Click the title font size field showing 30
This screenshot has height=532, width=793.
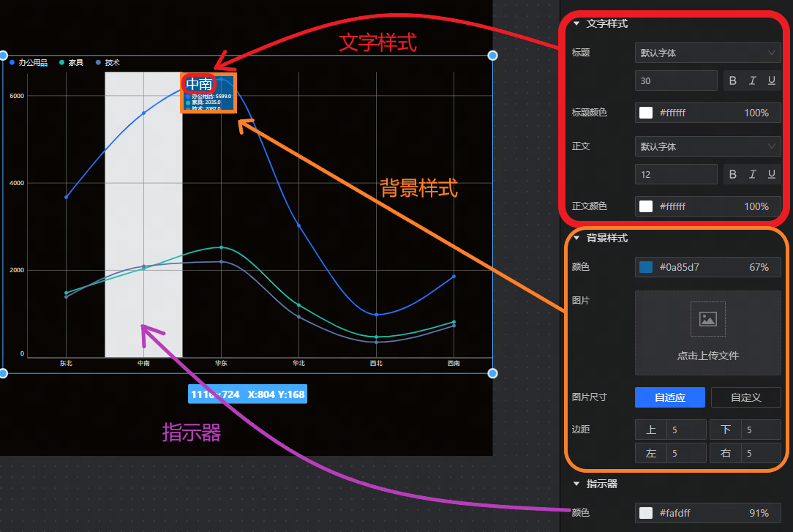(x=675, y=81)
